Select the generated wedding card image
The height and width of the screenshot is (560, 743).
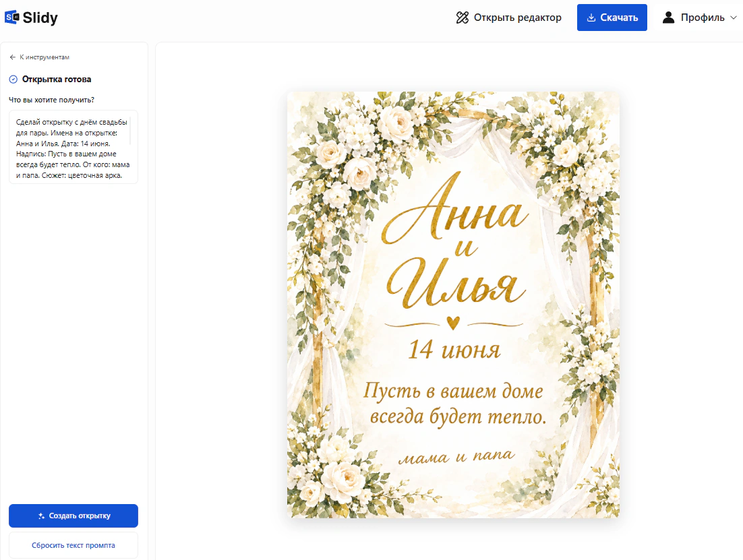point(453,305)
